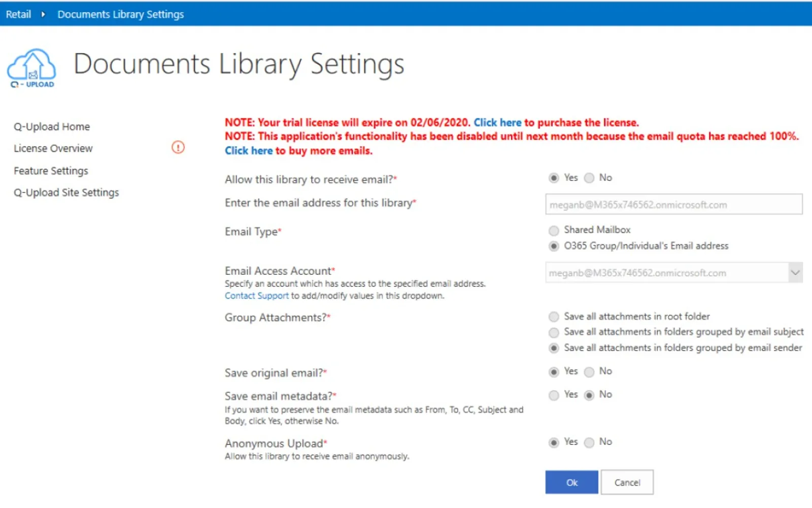Select No for Allow this library to receive email
Viewport: 812px width, 508px height.
point(589,178)
